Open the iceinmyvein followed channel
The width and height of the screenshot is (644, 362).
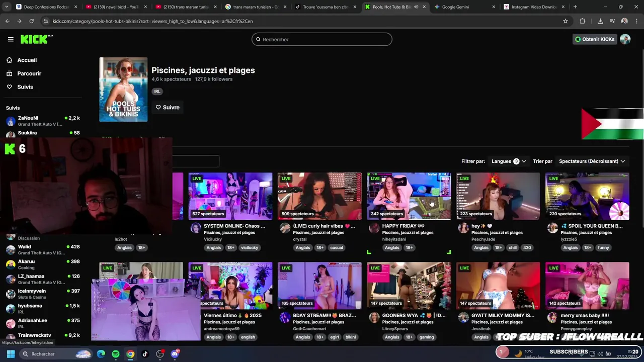43,294
